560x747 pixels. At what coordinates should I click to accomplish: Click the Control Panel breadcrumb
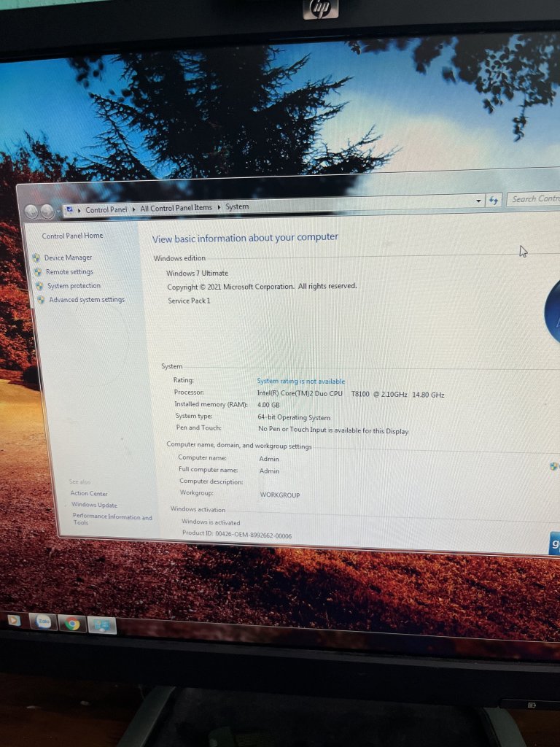(x=106, y=209)
